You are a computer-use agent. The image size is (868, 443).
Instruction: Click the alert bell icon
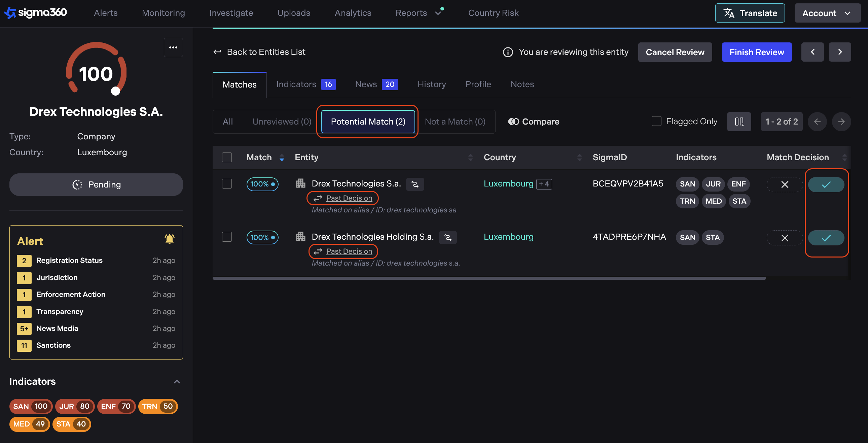pos(169,239)
